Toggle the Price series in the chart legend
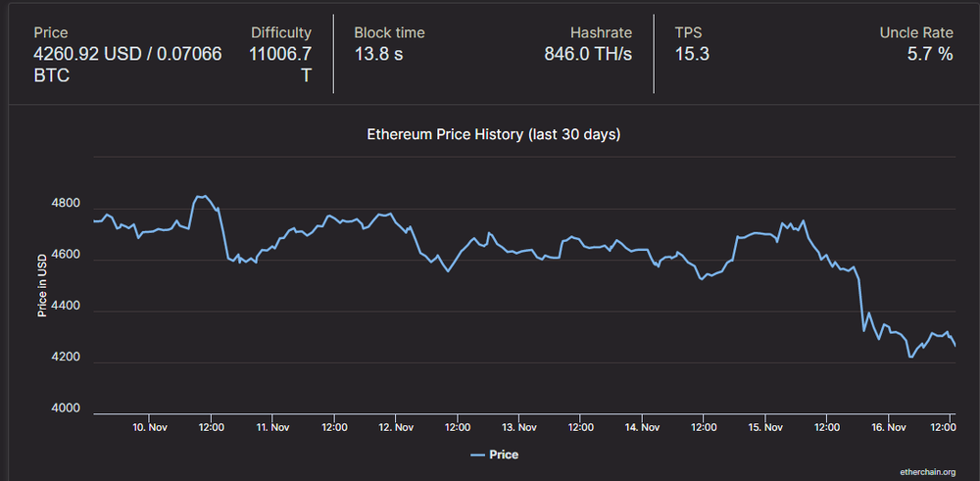This screenshot has width=980, height=481. click(x=494, y=455)
